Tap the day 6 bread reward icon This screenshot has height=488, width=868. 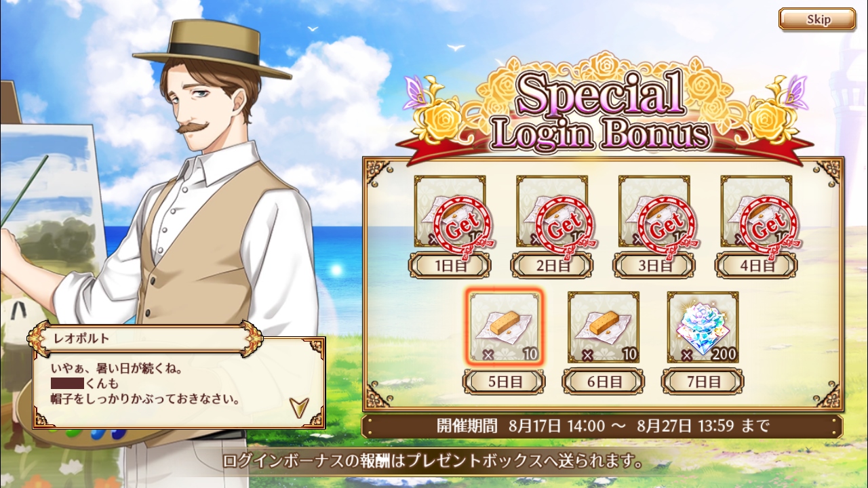pyautogui.click(x=604, y=327)
